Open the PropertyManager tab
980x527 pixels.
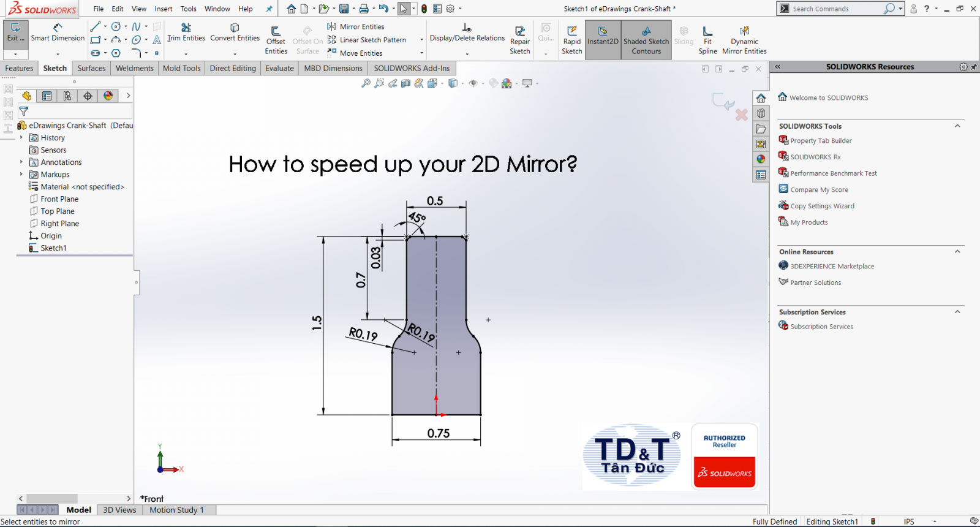pos(47,96)
